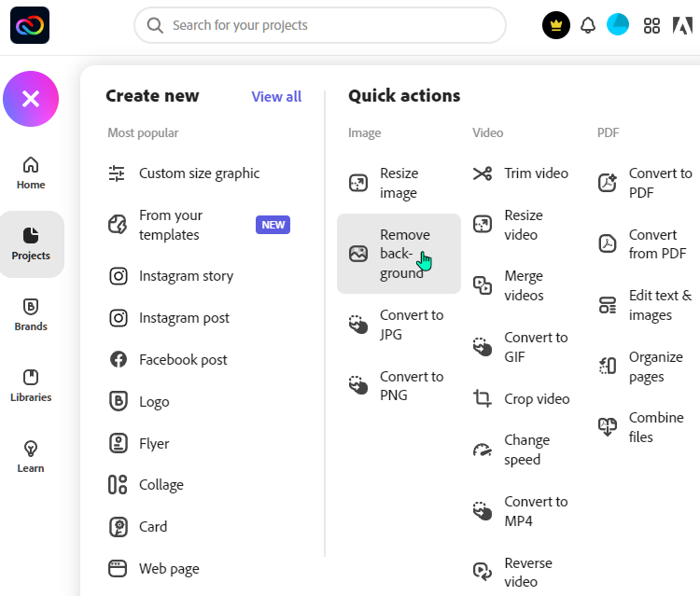Click the Creative Cloud Express logo icon

tap(30, 25)
